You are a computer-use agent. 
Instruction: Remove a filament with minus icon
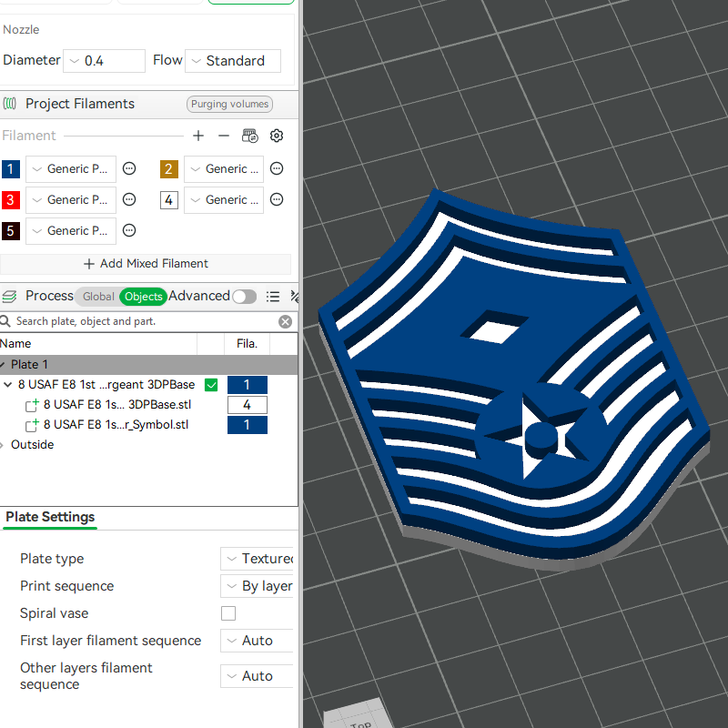click(224, 136)
